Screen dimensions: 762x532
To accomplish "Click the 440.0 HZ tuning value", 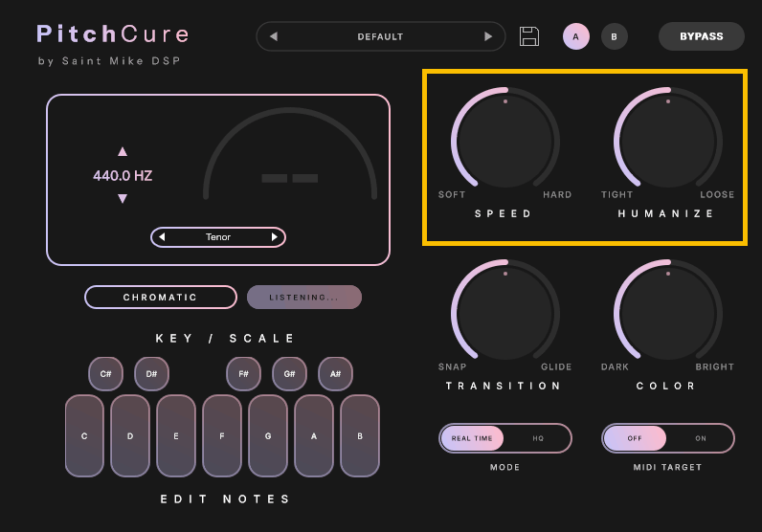I will (123, 175).
